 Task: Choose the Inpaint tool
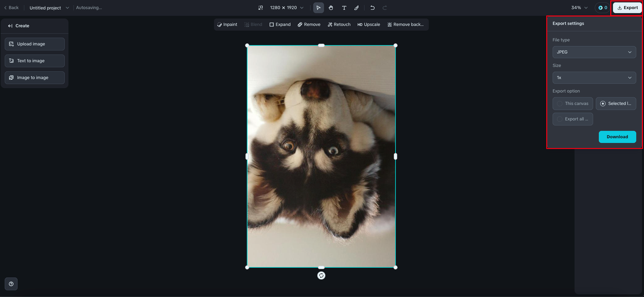227,24
